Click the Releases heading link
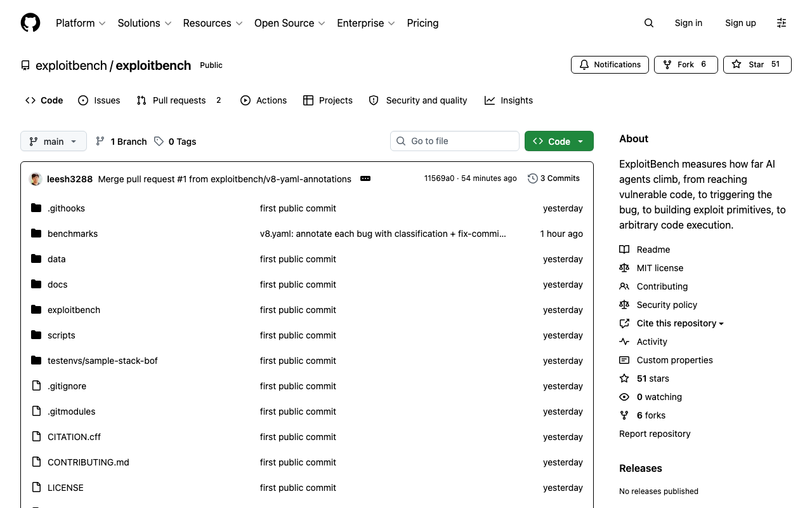This screenshot has width=812, height=508. [x=640, y=468]
